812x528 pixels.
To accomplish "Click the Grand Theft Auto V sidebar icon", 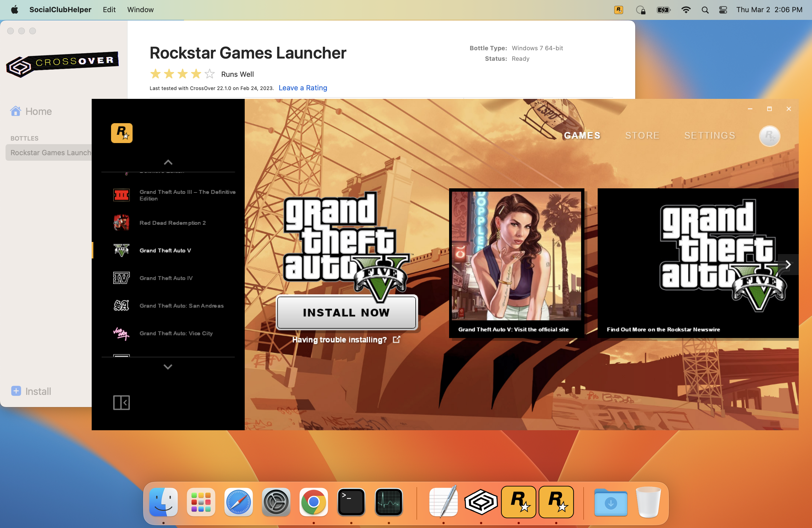I will click(x=121, y=250).
